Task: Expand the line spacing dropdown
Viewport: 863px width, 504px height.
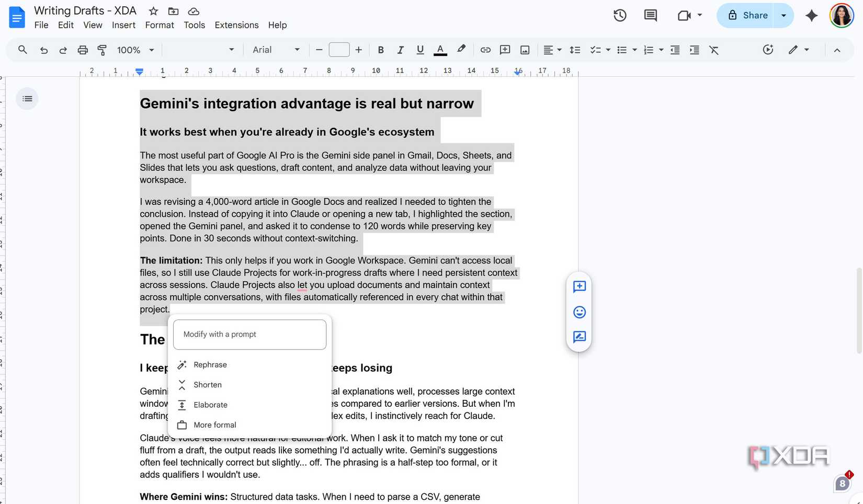Action: pos(575,50)
